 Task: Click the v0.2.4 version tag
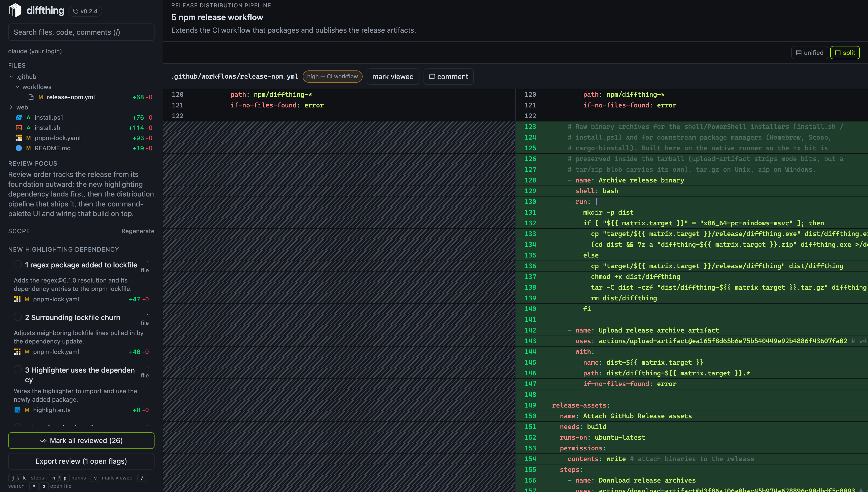point(85,11)
